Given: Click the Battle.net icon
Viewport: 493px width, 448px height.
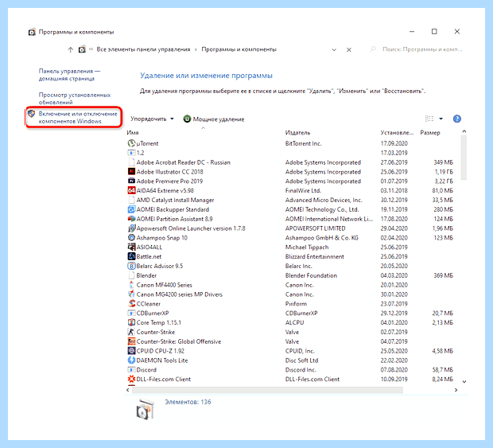Looking at the screenshot, I should click(x=131, y=257).
